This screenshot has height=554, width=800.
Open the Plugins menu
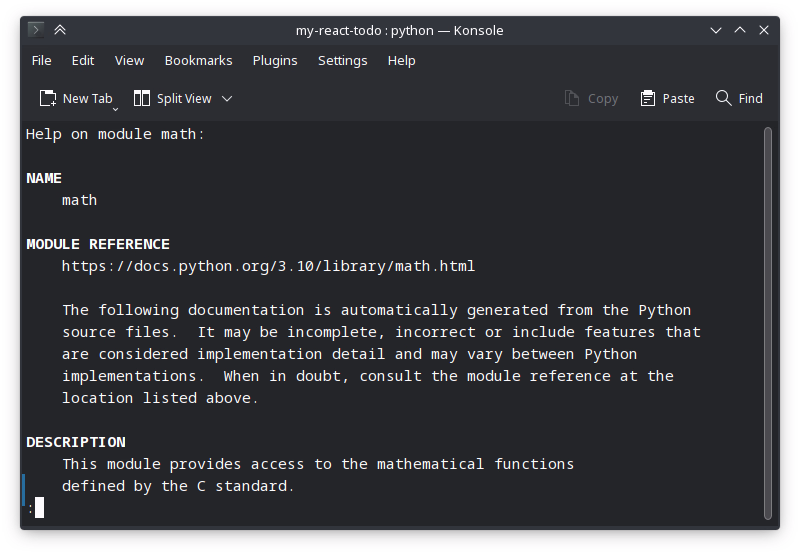[x=275, y=60]
